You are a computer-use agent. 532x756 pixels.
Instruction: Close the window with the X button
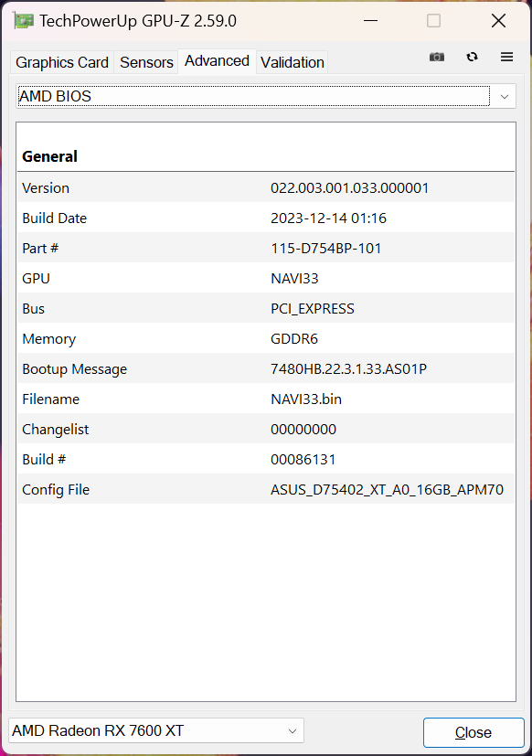[498, 21]
